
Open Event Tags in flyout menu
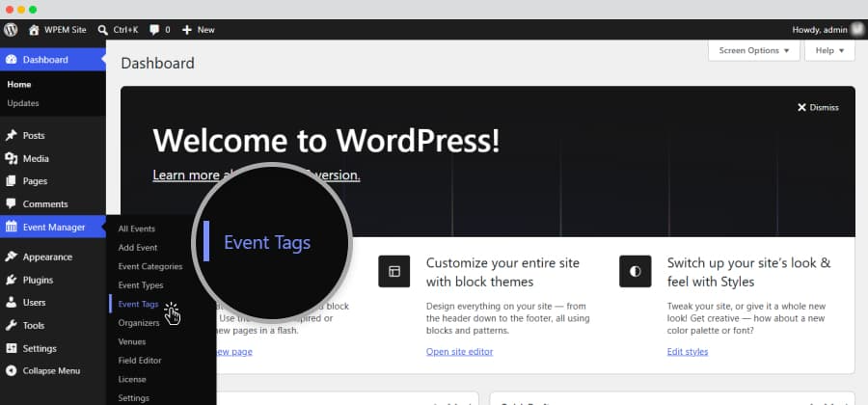(138, 305)
